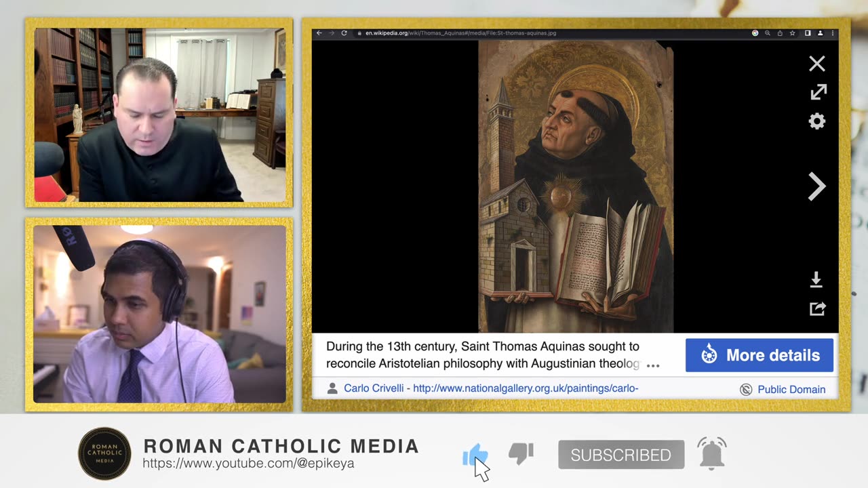Screen dimensions: 868x488
Task: Open media viewer settings gear
Action: pyautogui.click(x=817, y=121)
